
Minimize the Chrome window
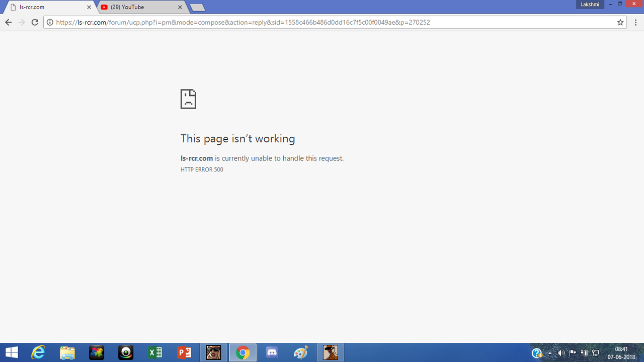pyautogui.click(x=610, y=4)
